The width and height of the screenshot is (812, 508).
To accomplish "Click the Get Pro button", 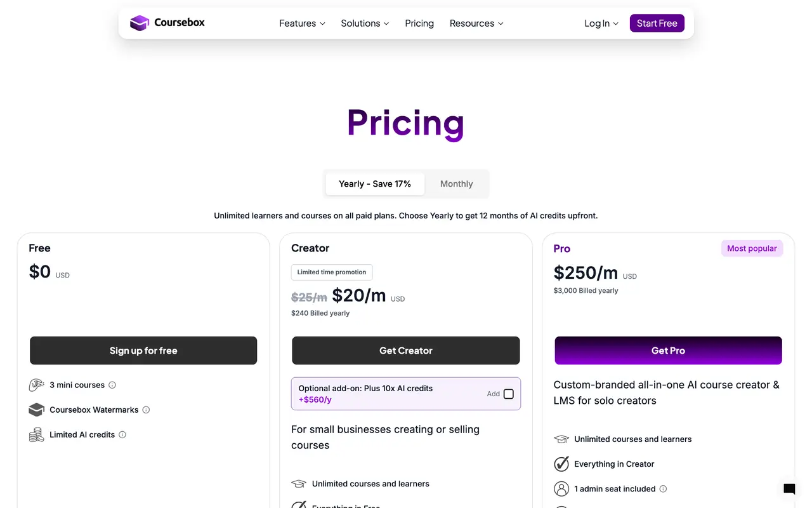I will point(668,351).
